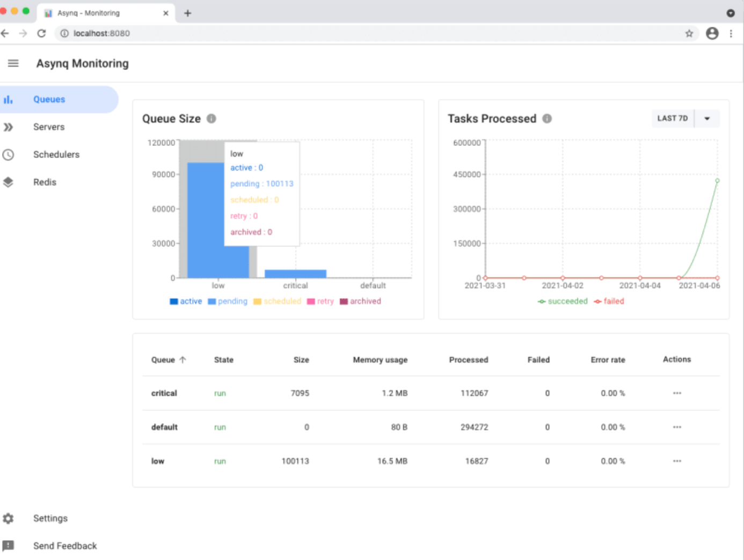Click the Schedulers clock icon
Screen dimensions: 744x560
[x=8, y=154]
